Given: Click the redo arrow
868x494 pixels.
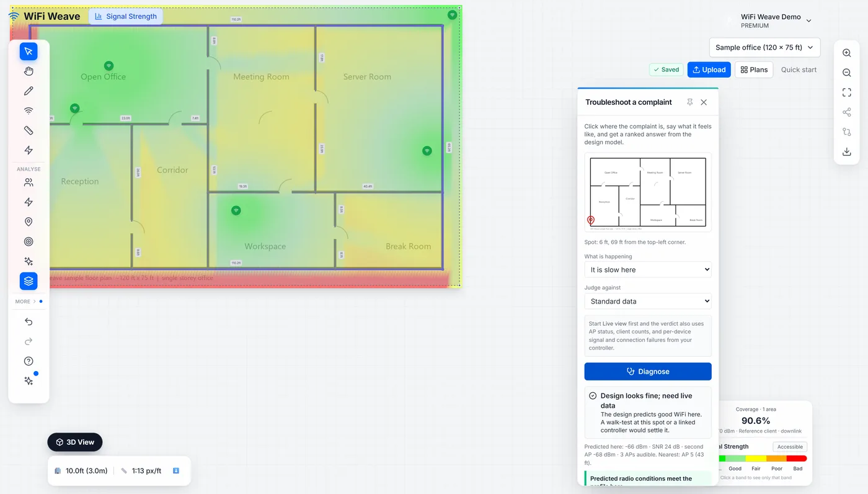Looking at the screenshot, I should [x=29, y=341].
